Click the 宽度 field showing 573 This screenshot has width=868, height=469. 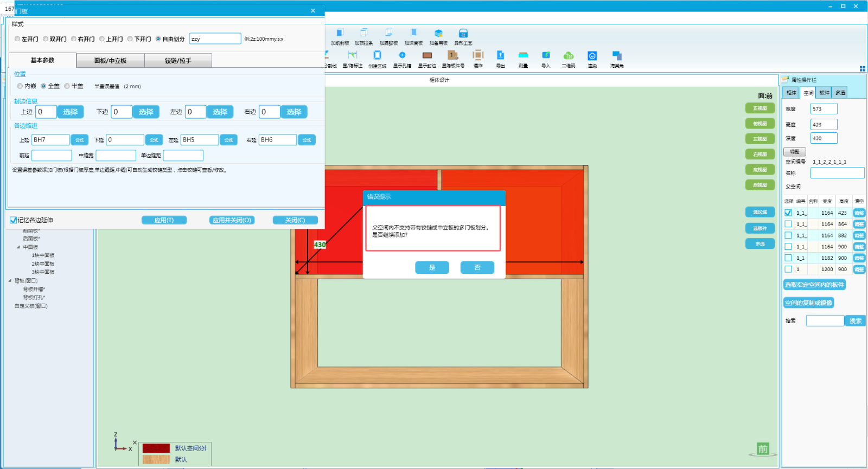pyautogui.click(x=824, y=108)
